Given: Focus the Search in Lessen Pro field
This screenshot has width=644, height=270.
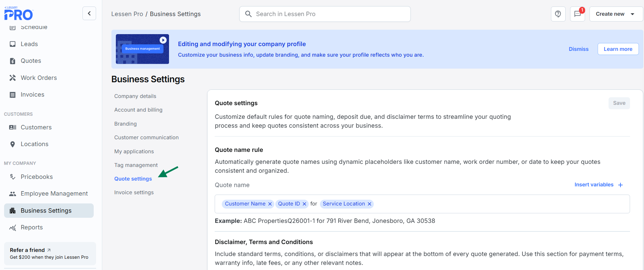Looking at the screenshot, I should pos(325,14).
